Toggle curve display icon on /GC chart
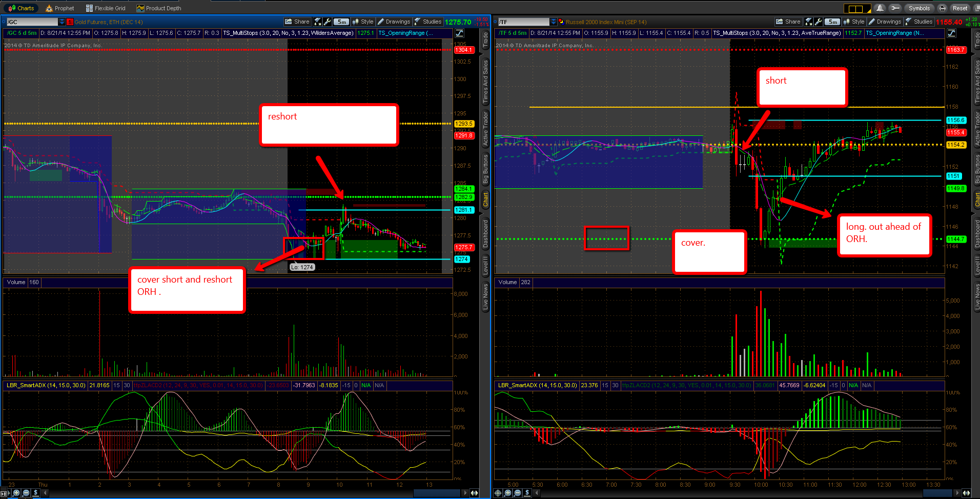 click(x=460, y=33)
